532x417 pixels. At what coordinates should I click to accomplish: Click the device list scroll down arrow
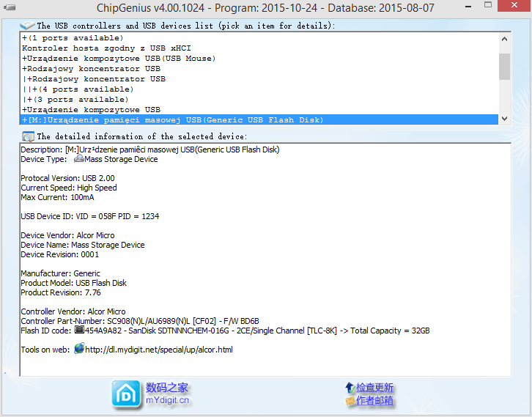click(x=504, y=119)
